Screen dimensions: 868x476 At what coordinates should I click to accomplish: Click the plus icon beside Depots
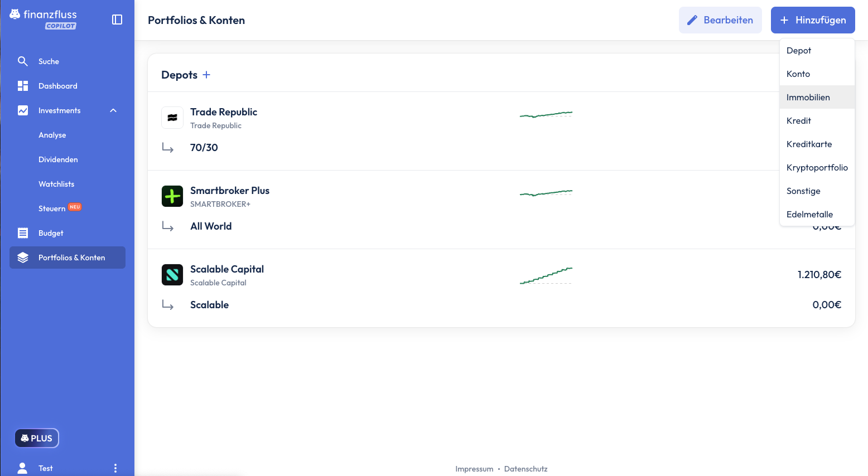point(206,75)
